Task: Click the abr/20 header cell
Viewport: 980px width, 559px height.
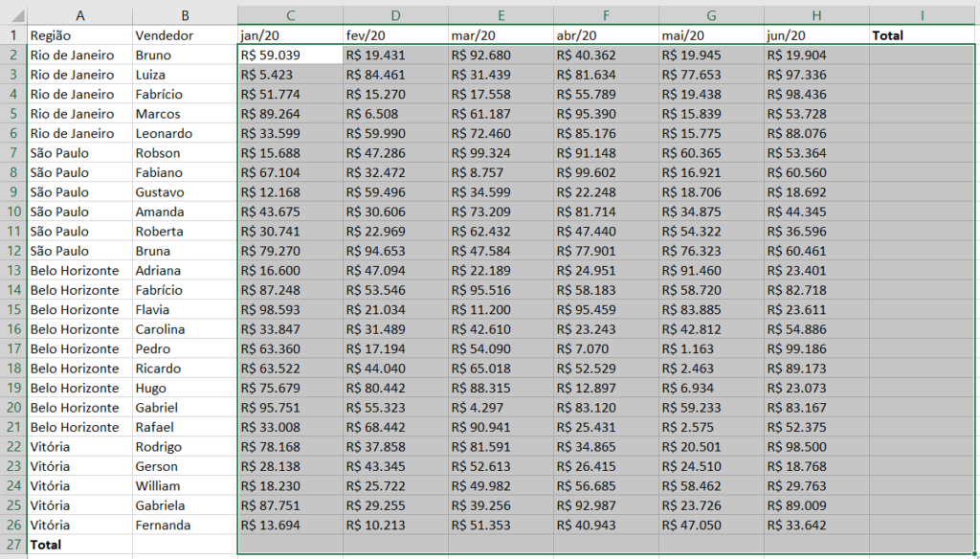Action: point(606,35)
